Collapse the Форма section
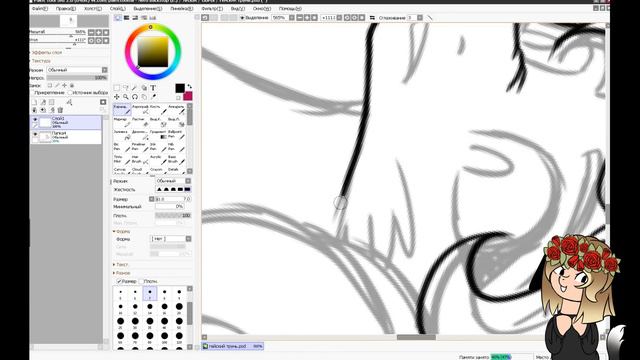 (x=114, y=231)
